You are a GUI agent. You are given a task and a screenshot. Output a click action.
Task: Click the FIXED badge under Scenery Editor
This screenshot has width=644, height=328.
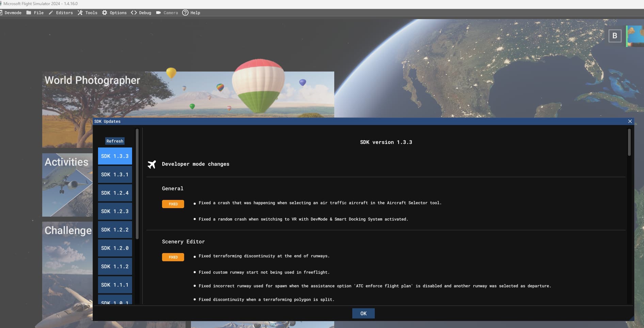tap(173, 257)
